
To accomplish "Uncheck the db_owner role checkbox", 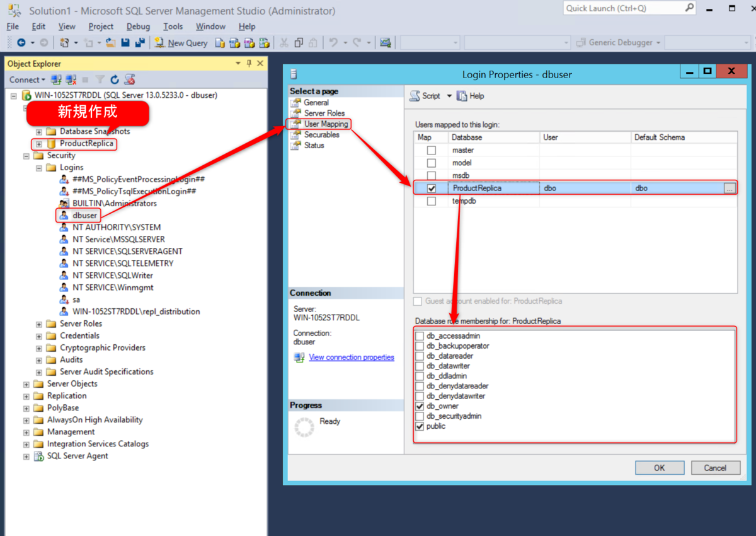I will 420,407.
